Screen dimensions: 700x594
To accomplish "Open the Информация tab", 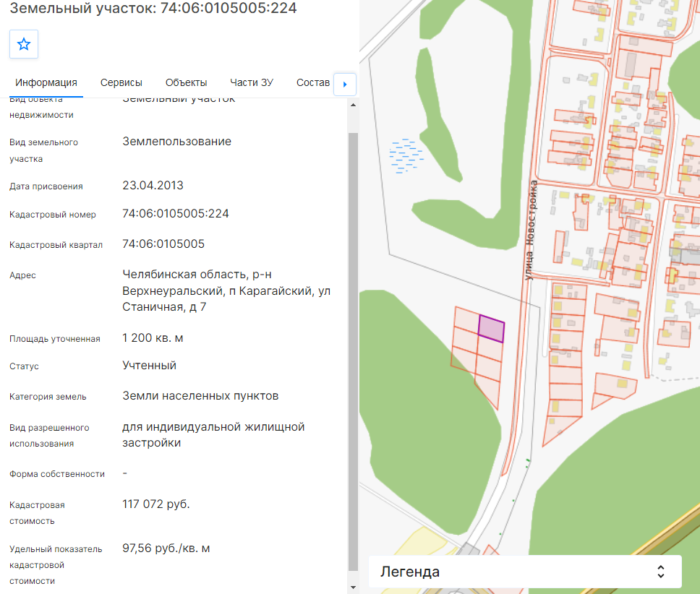I will (x=46, y=83).
